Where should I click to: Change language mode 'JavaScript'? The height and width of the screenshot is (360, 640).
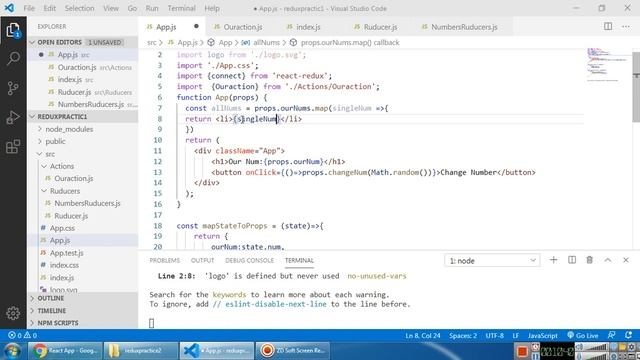pyautogui.click(x=542, y=335)
